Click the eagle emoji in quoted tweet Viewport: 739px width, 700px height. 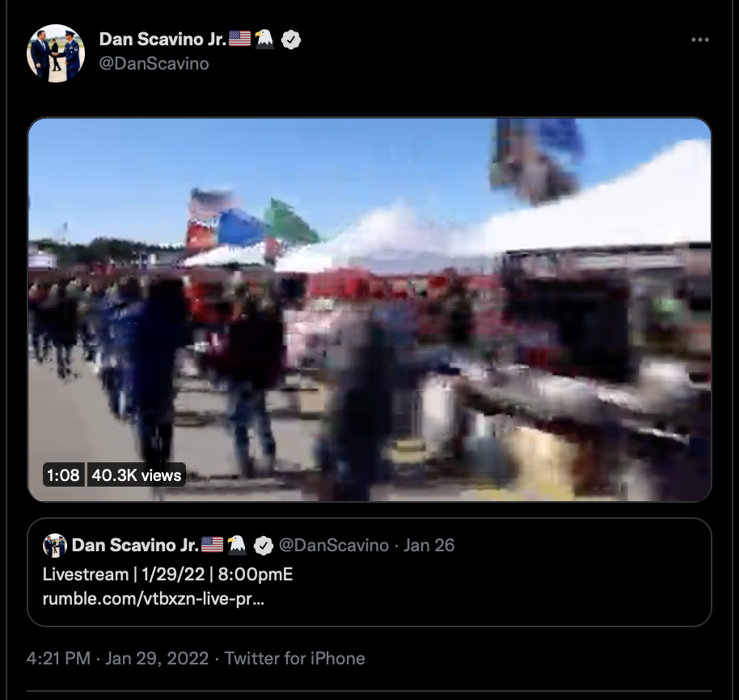click(237, 545)
